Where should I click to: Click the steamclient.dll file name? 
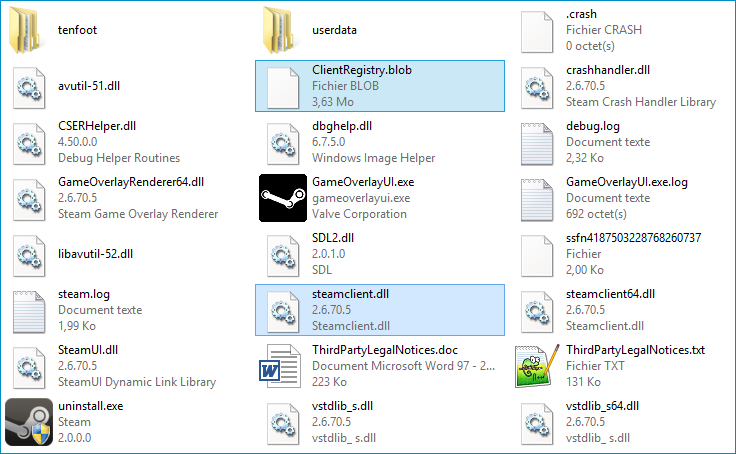point(350,294)
